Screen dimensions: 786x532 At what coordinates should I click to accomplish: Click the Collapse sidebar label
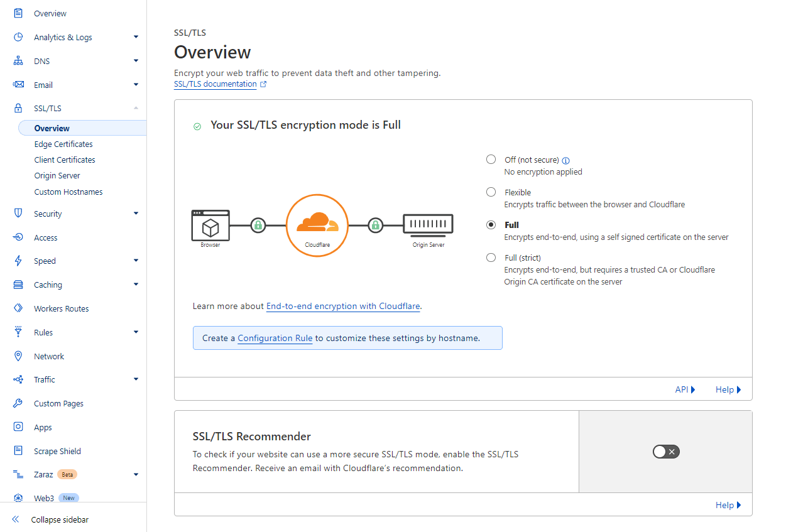point(60,519)
